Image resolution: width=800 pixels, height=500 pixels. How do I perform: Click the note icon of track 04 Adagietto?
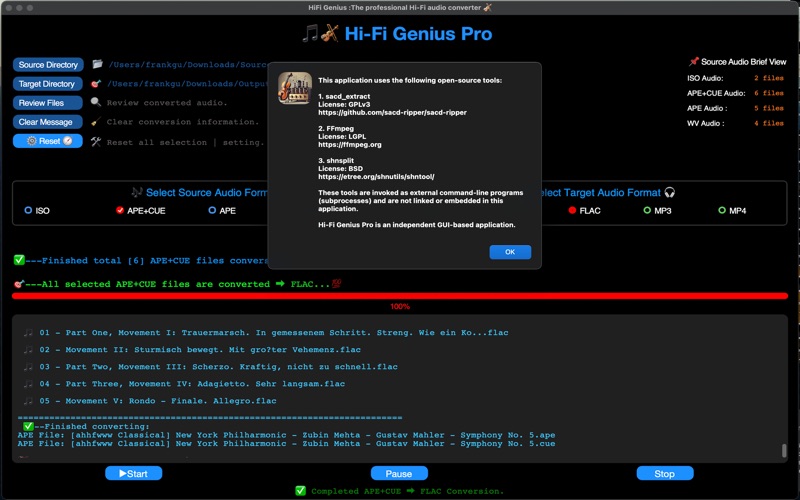(x=28, y=384)
